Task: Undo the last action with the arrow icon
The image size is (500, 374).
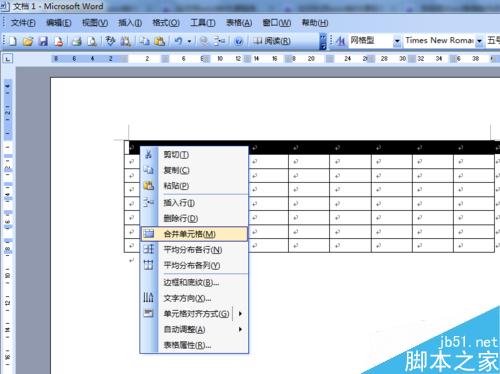Action: coord(178,41)
